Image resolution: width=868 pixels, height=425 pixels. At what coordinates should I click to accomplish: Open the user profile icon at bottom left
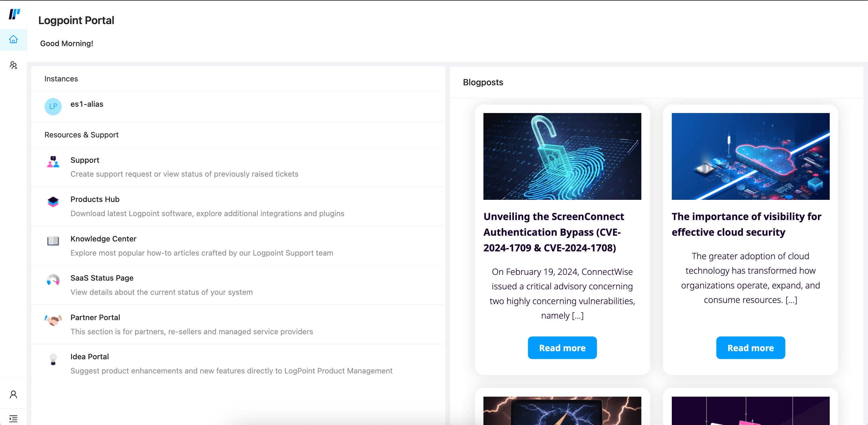(x=14, y=394)
